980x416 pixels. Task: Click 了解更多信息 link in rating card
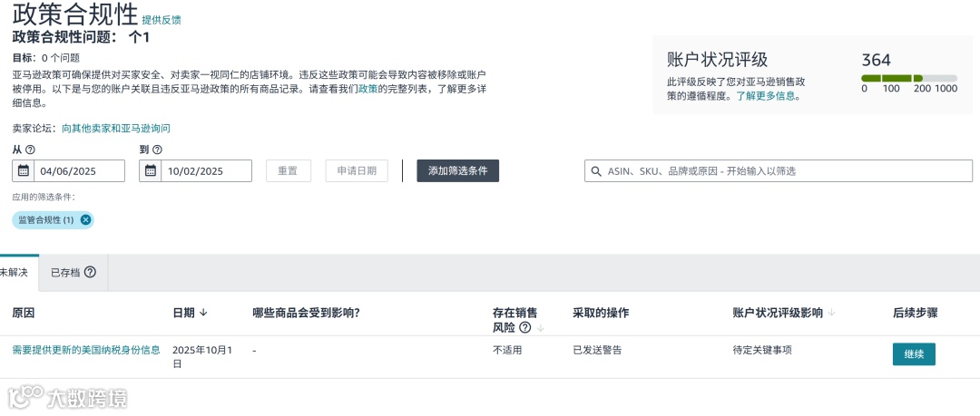click(766, 96)
